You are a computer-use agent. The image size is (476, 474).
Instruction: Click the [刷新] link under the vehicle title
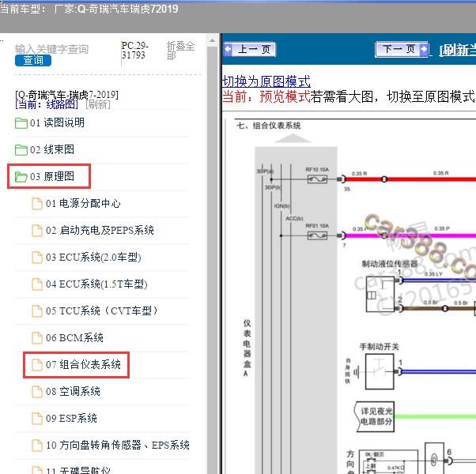(x=98, y=104)
